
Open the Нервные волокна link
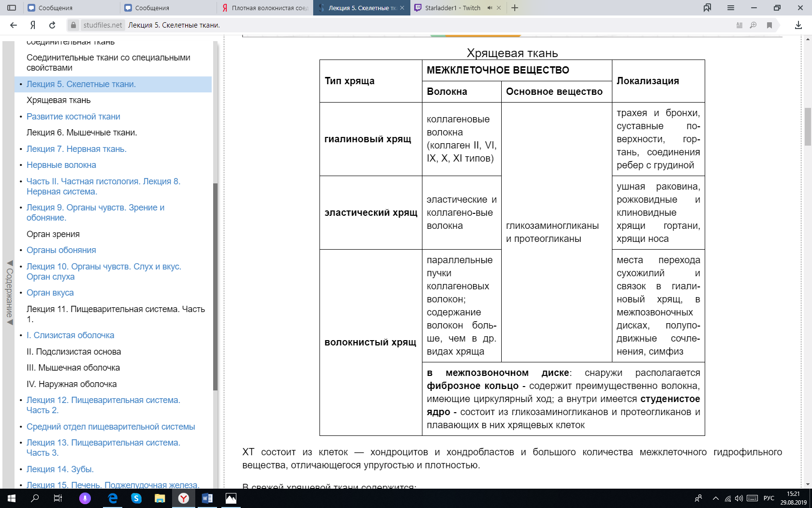point(61,165)
